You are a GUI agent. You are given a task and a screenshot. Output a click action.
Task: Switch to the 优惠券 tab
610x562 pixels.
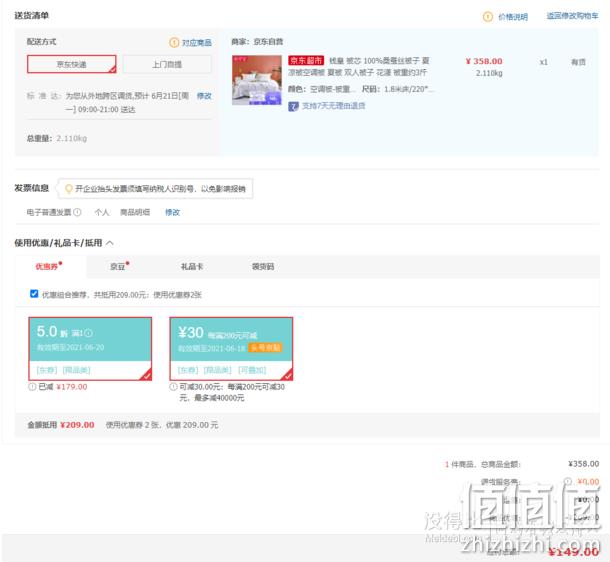coord(49,266)
